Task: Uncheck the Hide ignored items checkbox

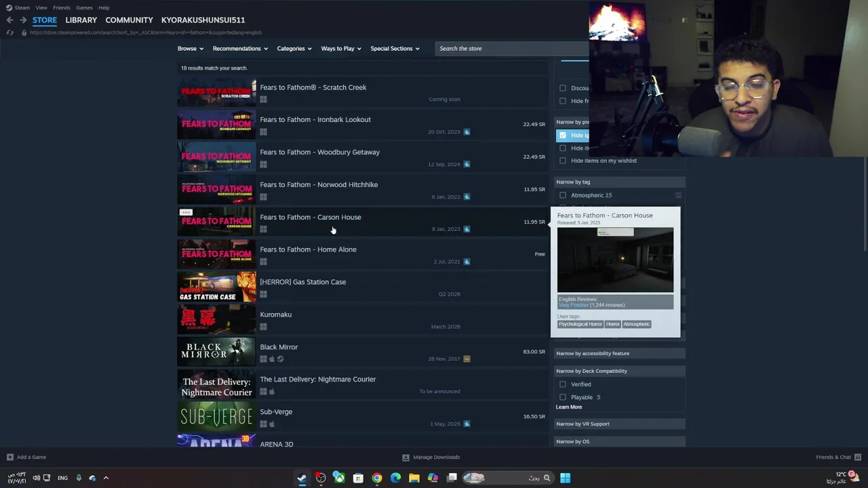Action: click(x=563, y=135)
